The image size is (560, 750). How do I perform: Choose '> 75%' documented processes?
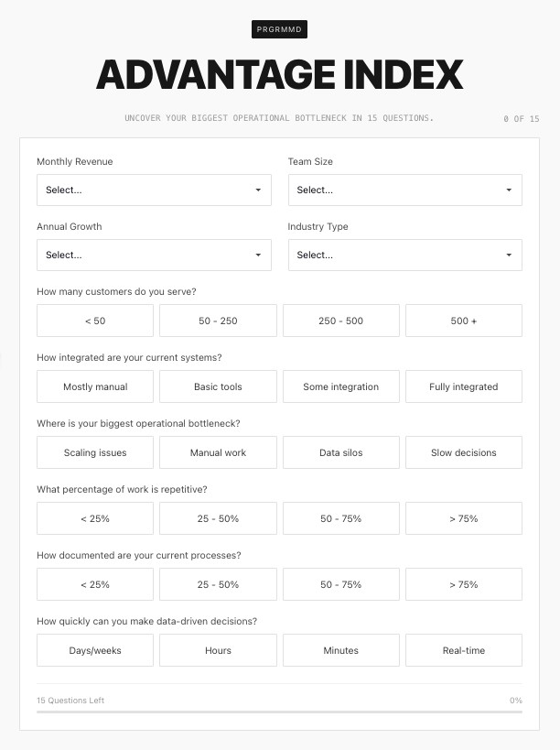[463, 584]
